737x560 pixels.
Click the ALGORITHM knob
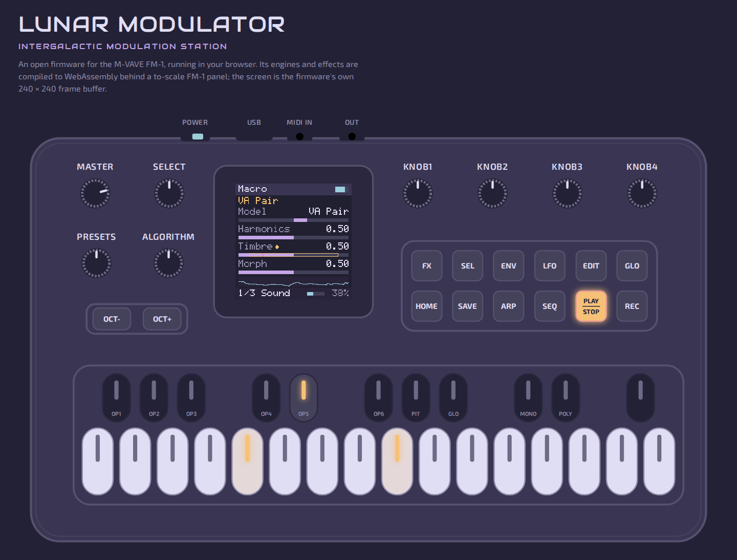pyautogui.click(x=168, y=263)
